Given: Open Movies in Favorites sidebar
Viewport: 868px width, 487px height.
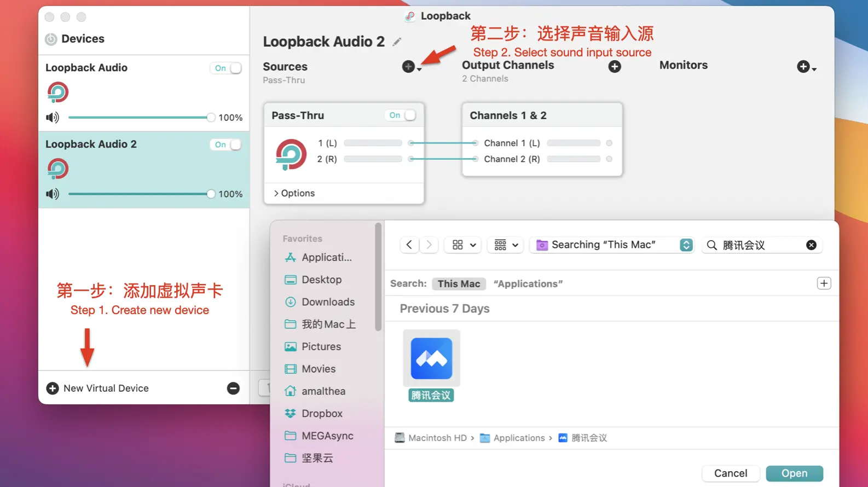Looking at the screenshot, I should pyautogui.click(x=310, y=369).
